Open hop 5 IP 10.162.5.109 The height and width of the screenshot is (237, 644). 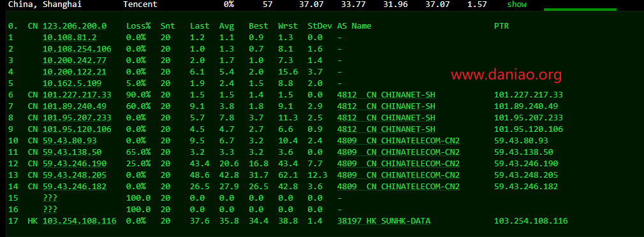[72, 83]
